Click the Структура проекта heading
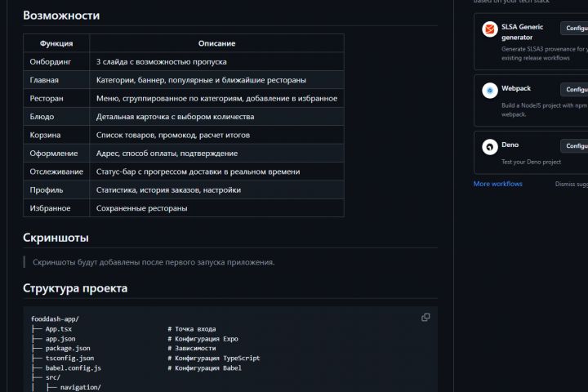This screenshot has height=392, width=588. point(75,288)
